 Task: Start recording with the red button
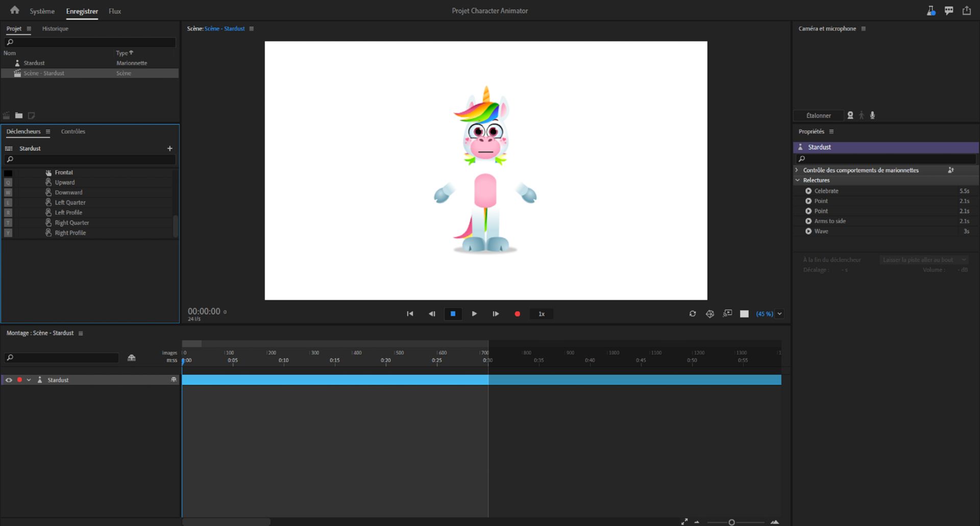(517, 314)
